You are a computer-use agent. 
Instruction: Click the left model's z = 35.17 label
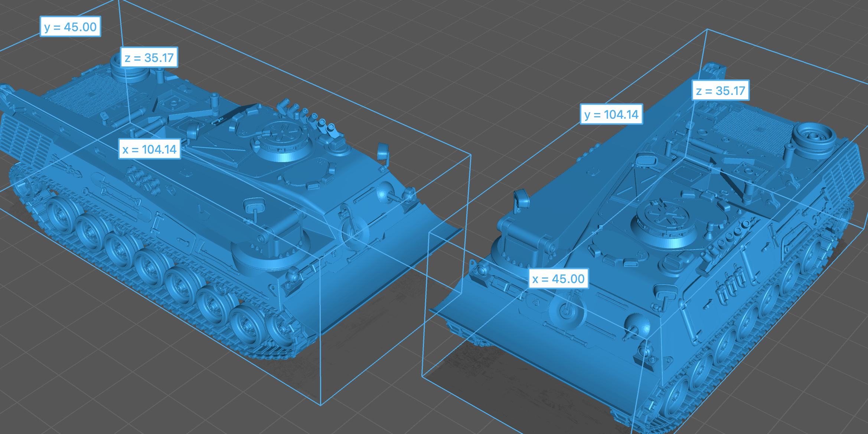coord(149,57)
